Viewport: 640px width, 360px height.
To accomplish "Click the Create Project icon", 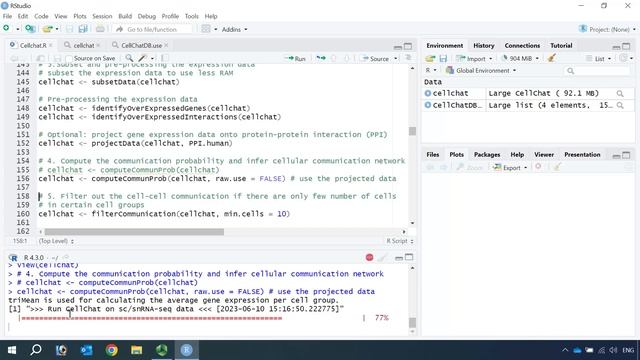I will (x=30, y=29).
